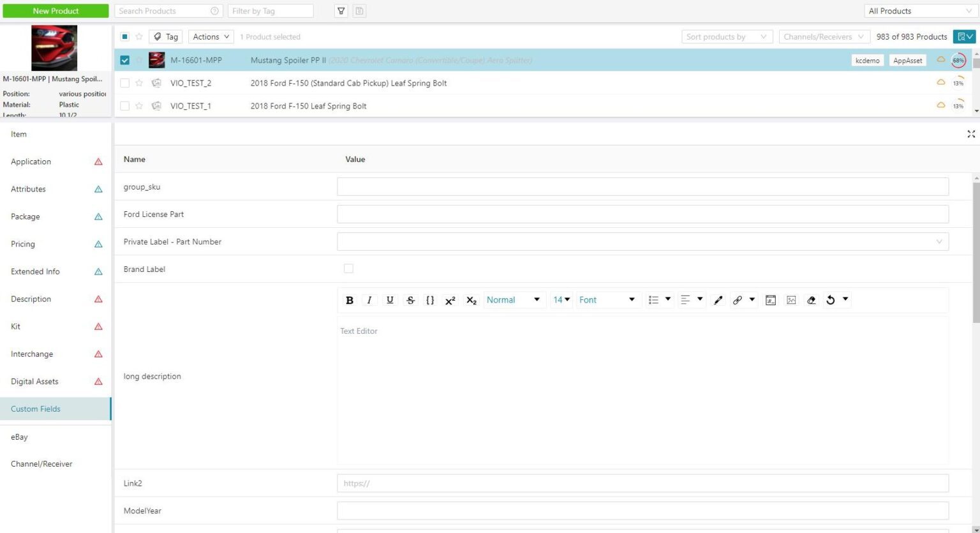The image size is (980, 533).
Task: Expand the Custom Fields panel to fullscreen
Action: (x=971, y=134)
